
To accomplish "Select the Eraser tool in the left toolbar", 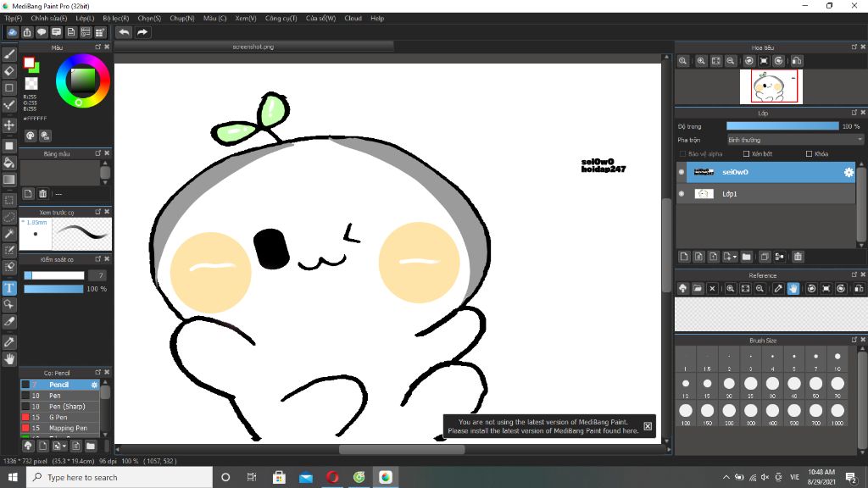I will point(9,71).
